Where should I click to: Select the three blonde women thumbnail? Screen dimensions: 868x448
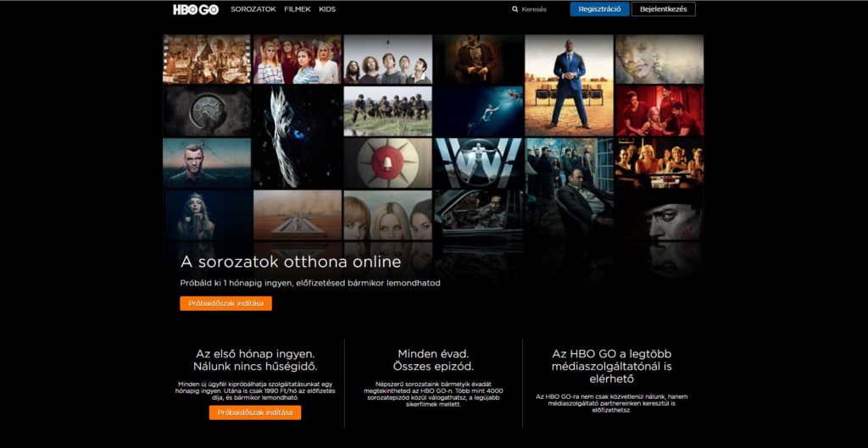pos(387,215)
